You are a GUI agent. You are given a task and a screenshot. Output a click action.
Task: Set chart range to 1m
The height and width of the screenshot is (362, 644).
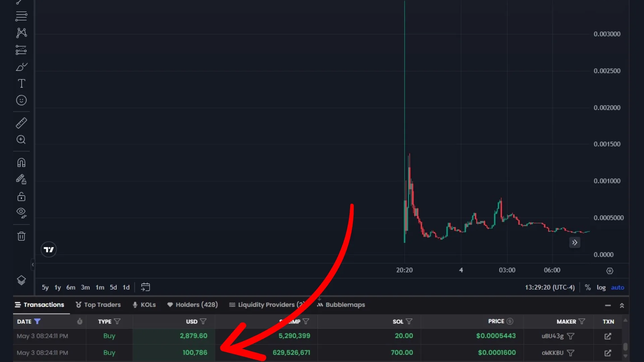100,288
